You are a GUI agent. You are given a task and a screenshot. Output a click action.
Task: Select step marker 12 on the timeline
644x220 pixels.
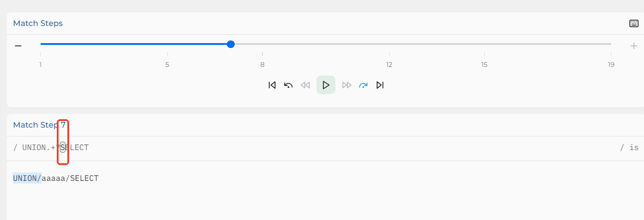389,65
